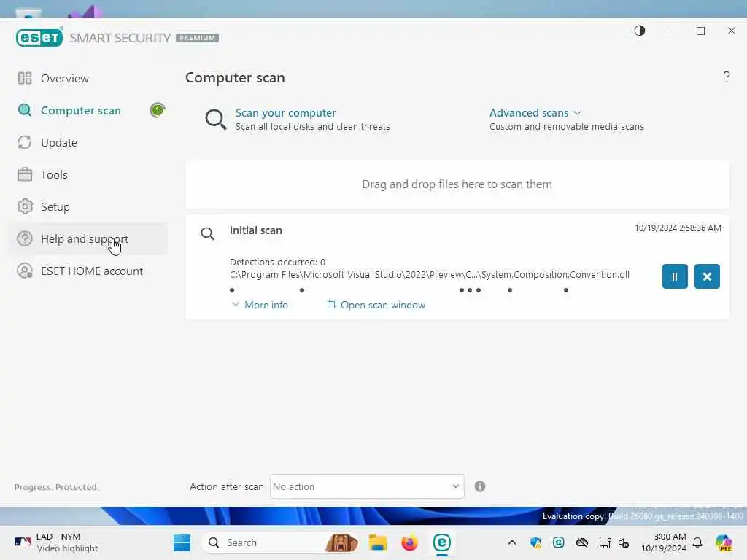Click the taskbar Search box
Viewport: 747px width, 560px height.
click(x=281, y=542)
